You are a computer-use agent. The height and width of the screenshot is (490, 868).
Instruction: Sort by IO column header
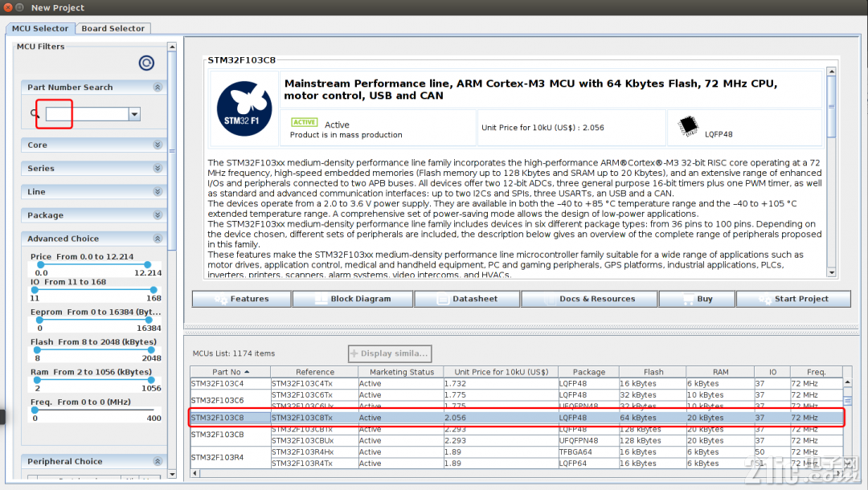pyautogui.click(x=772, y=372)
